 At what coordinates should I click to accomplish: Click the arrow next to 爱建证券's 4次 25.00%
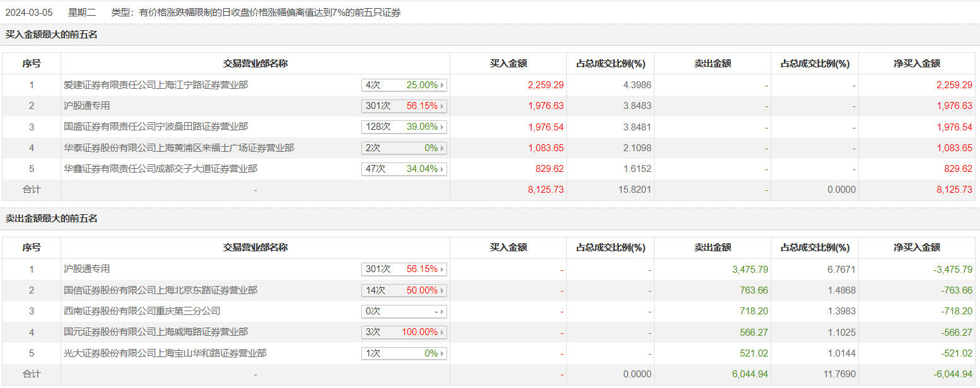[x=443, y=85]
